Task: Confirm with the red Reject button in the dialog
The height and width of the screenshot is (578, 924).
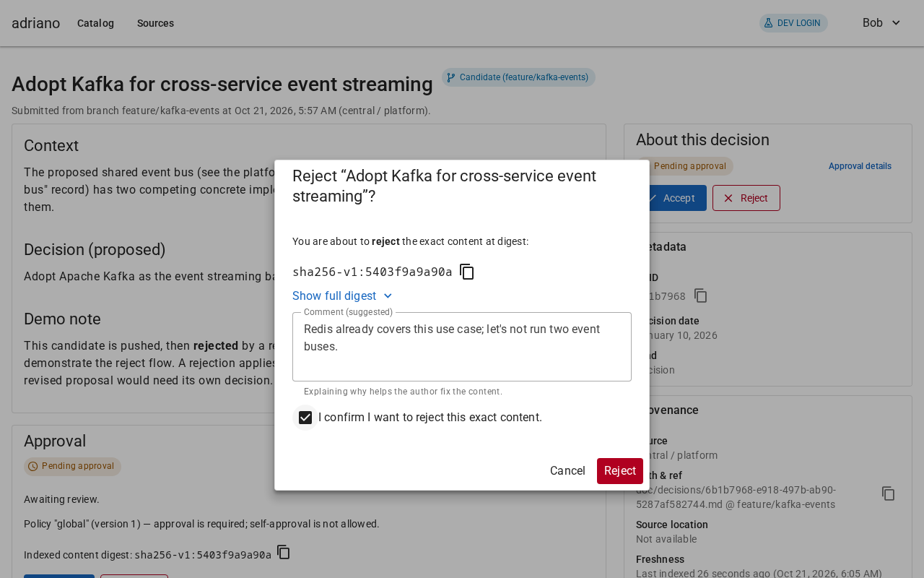Action: [620, 471]
